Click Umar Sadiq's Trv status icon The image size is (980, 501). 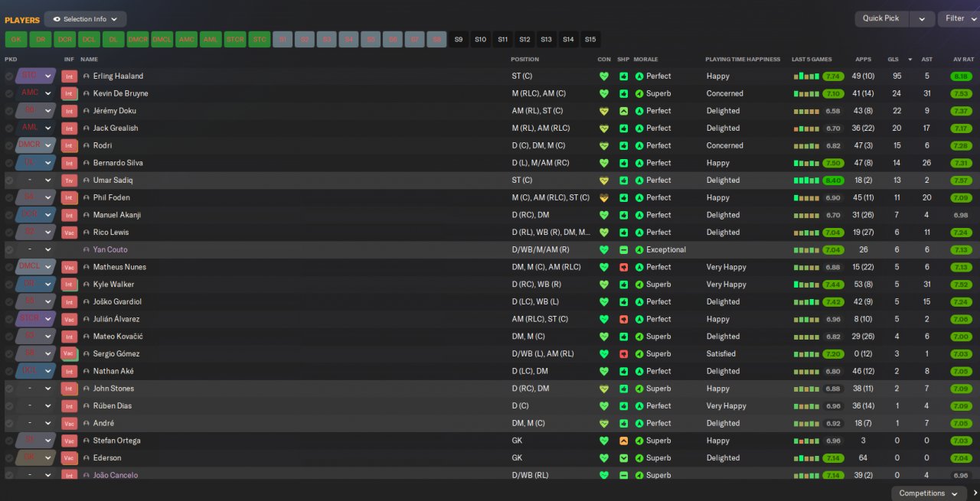(69, 181)
